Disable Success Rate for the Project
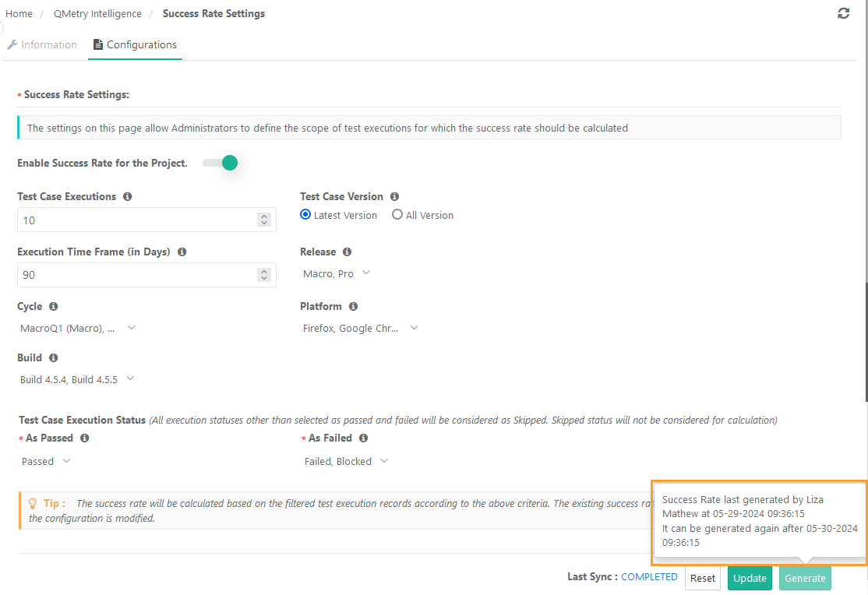The width and height of the screenshot is (868, 595). (221, 163)
